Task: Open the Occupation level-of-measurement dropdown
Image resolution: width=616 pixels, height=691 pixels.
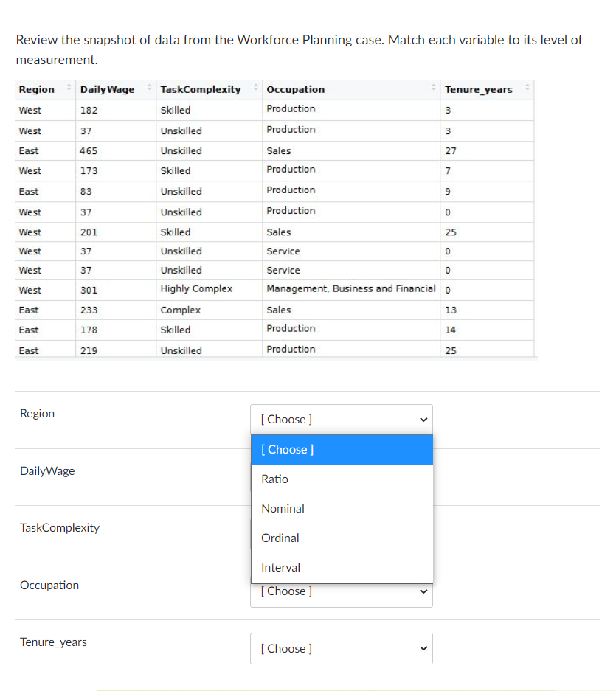Action: click(341, 591)
